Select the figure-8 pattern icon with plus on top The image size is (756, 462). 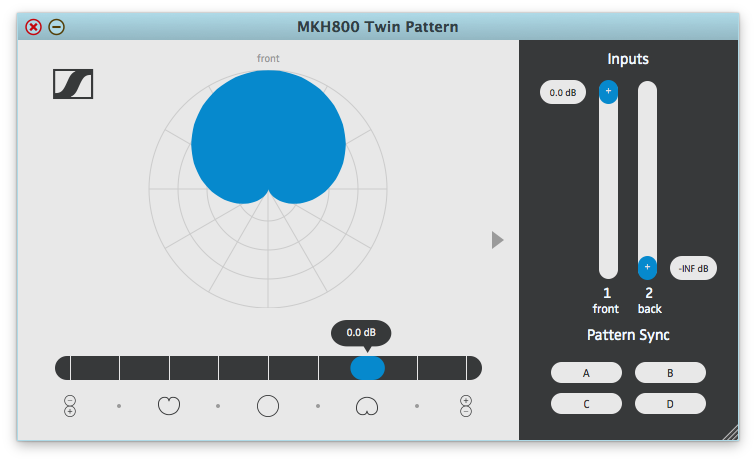point(466,406)
